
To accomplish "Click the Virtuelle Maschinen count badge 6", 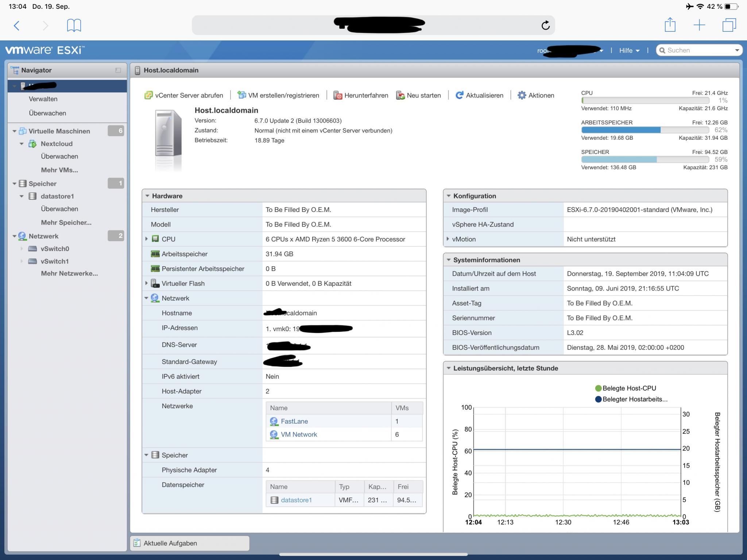I will pyautogui.click(x=116, y=131).
